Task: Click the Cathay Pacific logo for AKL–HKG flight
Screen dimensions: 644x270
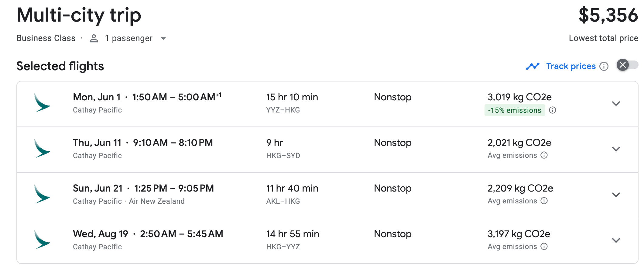Action: [42, 194]
